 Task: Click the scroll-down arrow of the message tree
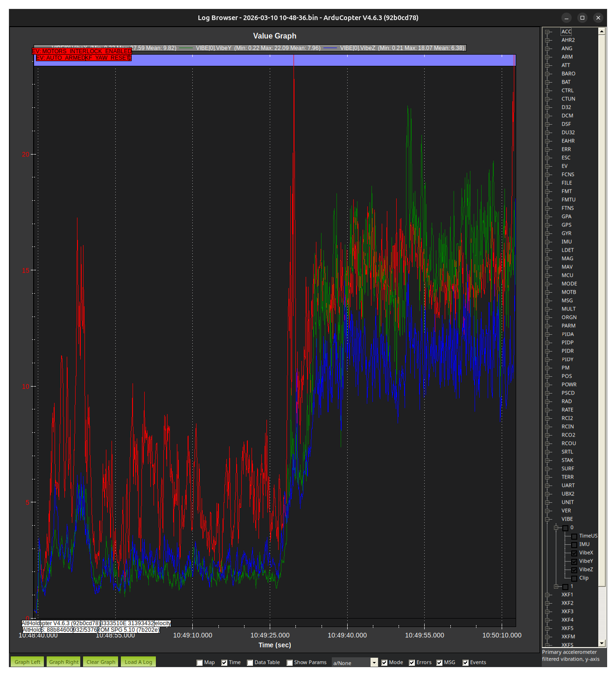(602, 643)
